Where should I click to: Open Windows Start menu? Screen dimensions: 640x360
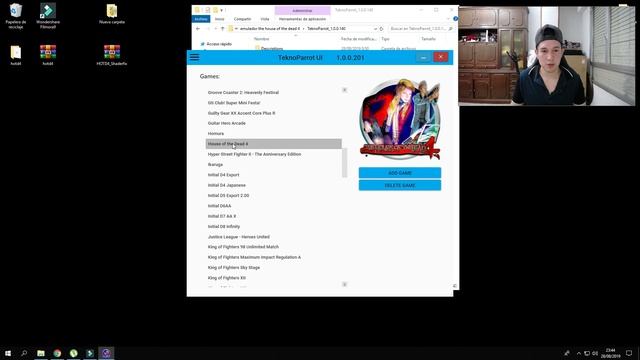(x=8, y=353)
